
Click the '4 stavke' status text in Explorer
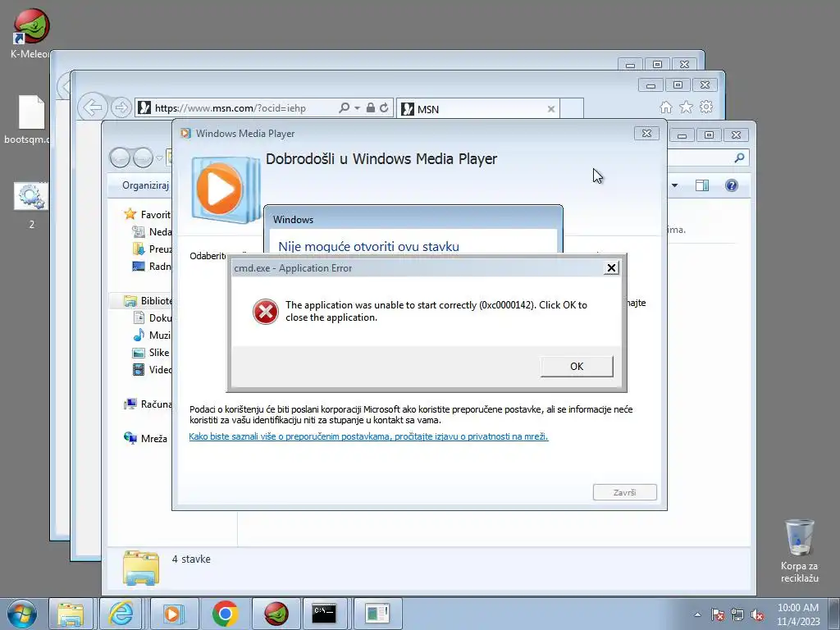click(191, 559)
